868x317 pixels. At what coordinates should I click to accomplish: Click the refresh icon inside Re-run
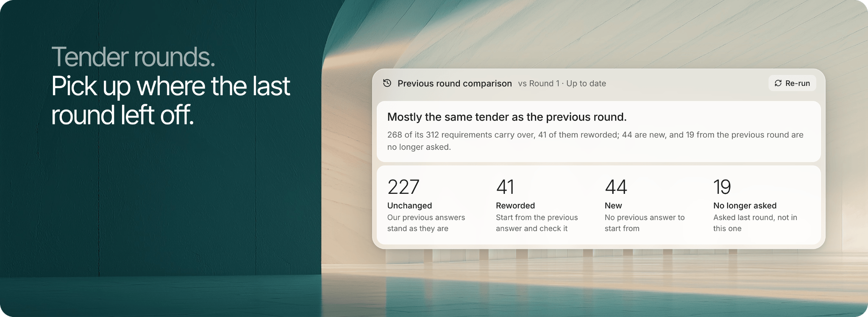click(778, 83)
